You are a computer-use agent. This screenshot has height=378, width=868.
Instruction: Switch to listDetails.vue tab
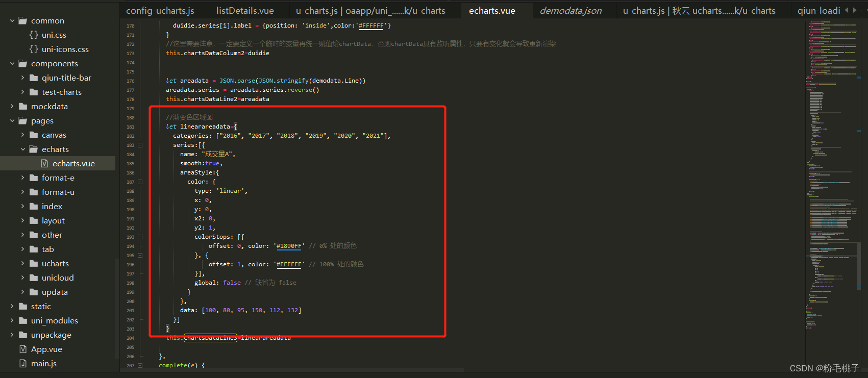tap(245, 11)
